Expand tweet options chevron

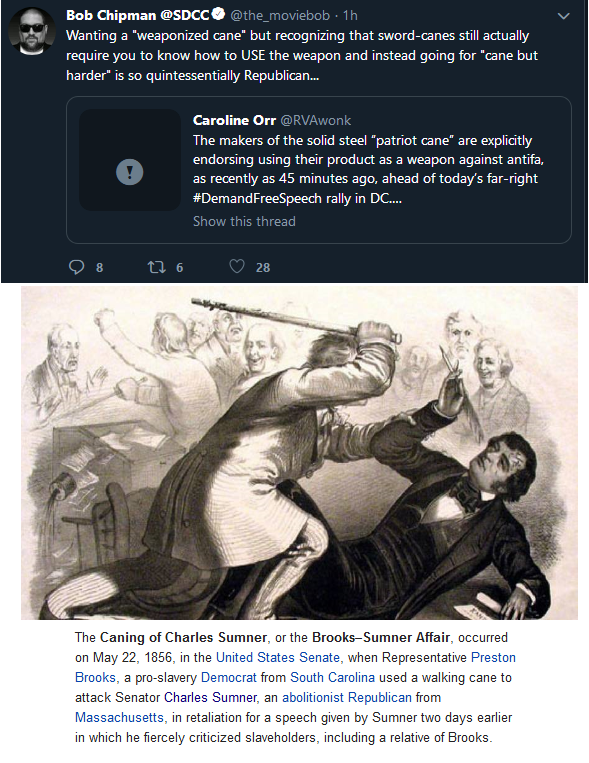click(563, 16)
